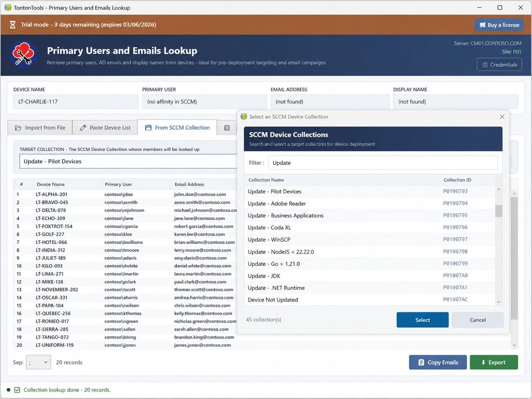
Task: Select collection Update - .NET Runtime
Action: coord(370,288)
